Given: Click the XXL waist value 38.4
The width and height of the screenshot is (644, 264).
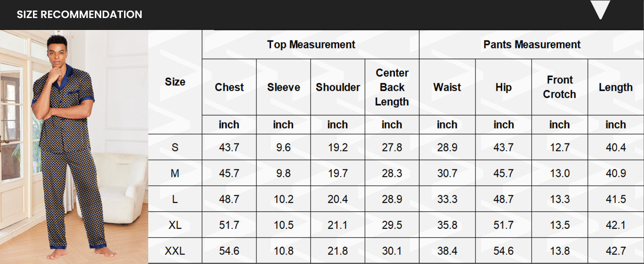Looking at the screenshot, I should click(x=447, y=251).
